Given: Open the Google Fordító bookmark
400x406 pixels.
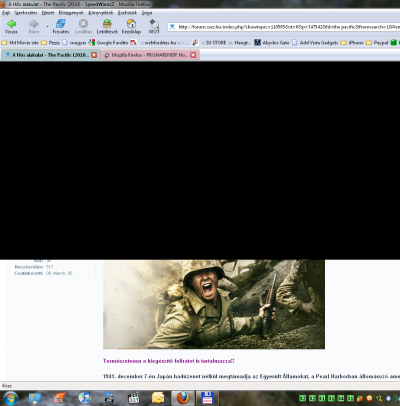Looking at the screenshot, I should pyautogui.click(x=108, y=43).
